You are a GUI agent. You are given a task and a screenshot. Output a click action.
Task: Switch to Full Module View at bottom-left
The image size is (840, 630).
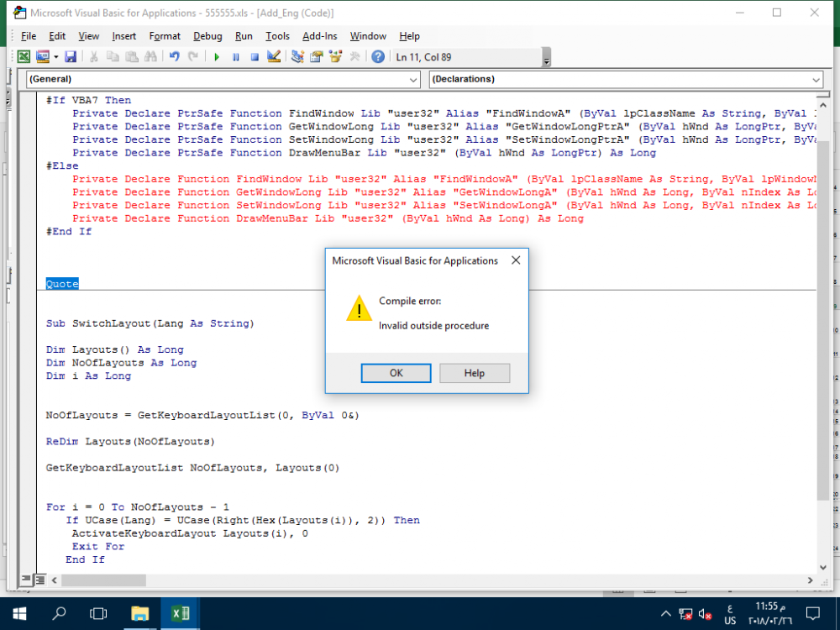39,580
